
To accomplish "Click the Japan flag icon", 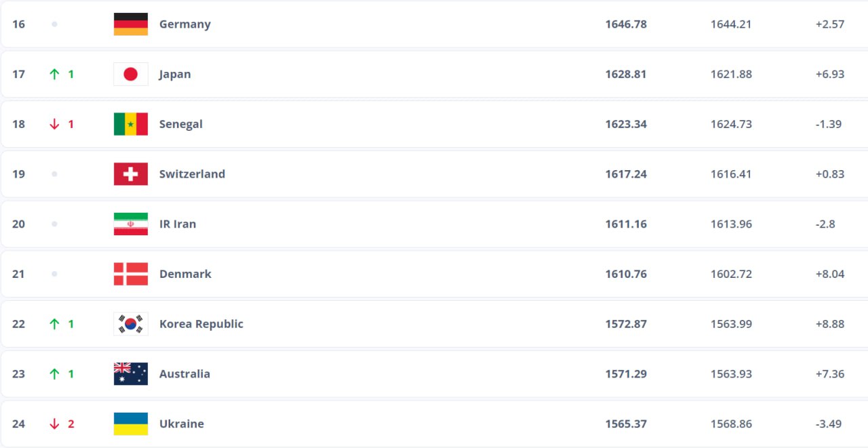I will pyautogui.click(x=131, y=75).
